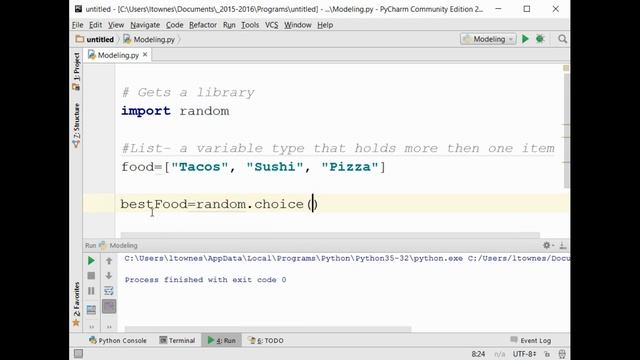Open the 6: TODO tab

coord(266,340)
